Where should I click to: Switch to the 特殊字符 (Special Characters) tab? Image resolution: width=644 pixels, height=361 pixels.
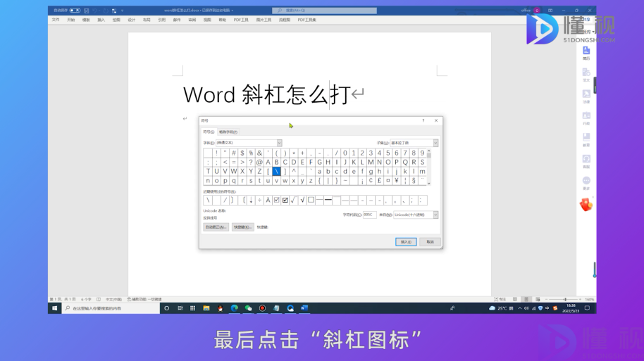228,132
